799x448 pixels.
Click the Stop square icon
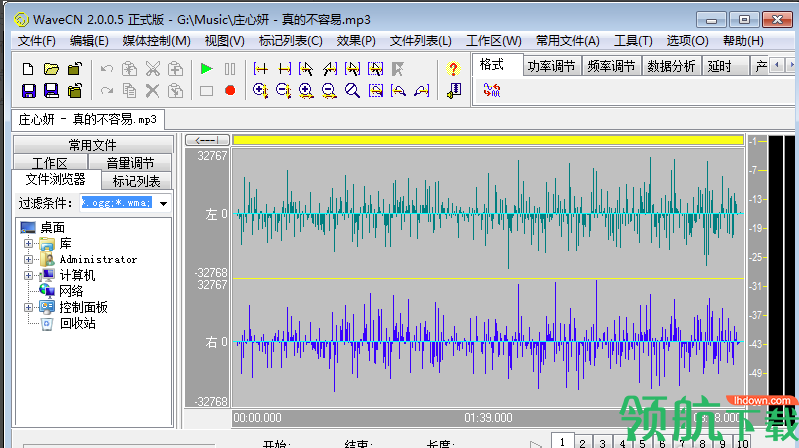(206, 91)
